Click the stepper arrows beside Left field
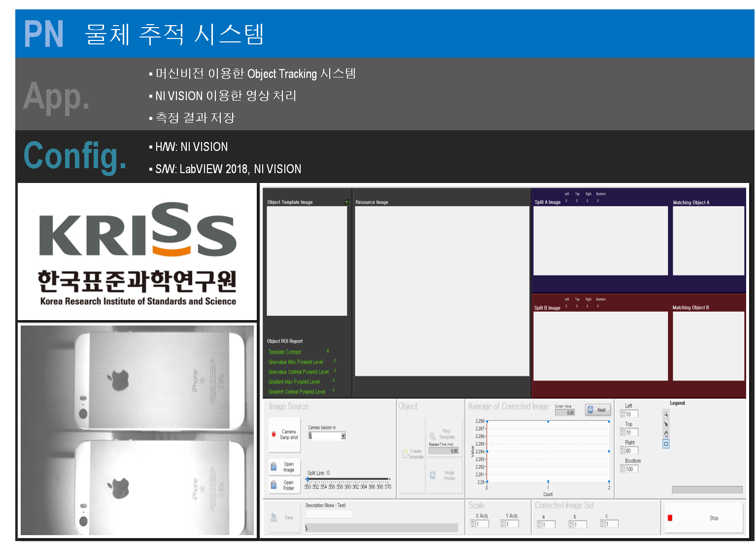Viewport: 756px width, 545px height. [x=622, y=414]
